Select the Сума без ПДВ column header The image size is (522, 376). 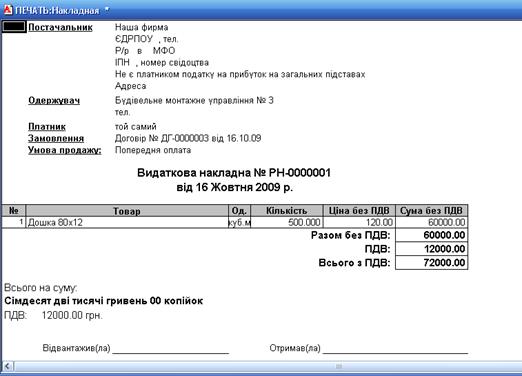[431, 211]
